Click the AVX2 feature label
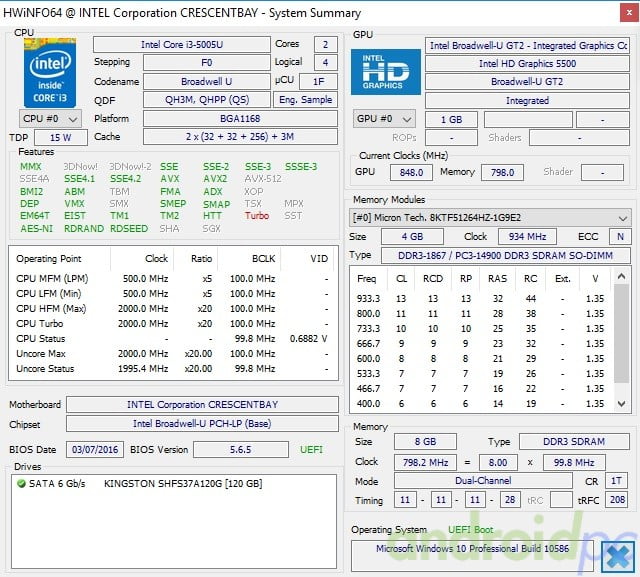Viewport: 640px width, 577px height. pos(215,179)
